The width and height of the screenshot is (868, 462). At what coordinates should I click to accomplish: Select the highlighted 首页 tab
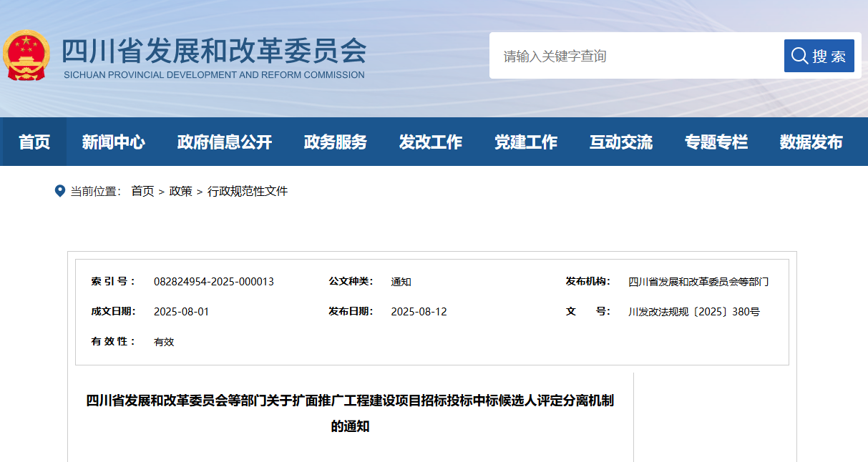click(x=34, y=142)
